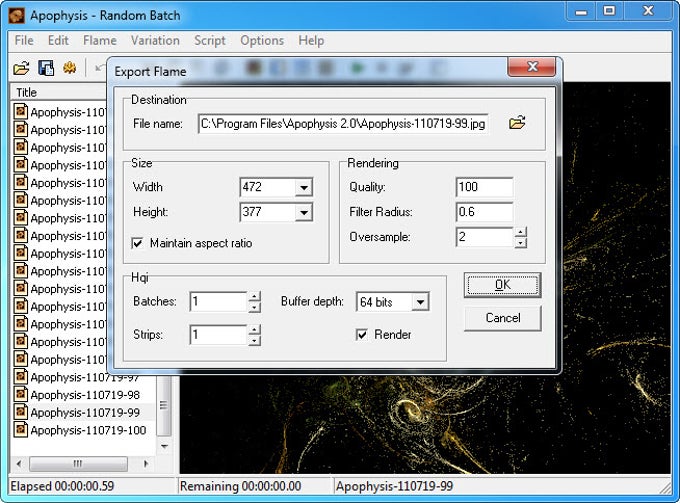Click the vertical scrollbar thumb in flame list
This screenshot has width=680, height=503.
coord(164,405)
